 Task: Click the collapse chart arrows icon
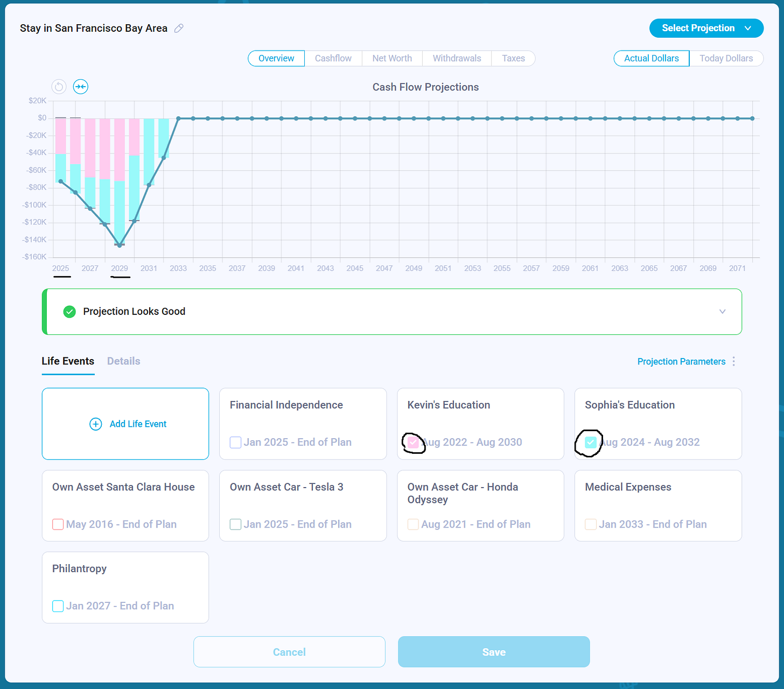(x=81, y=87)
